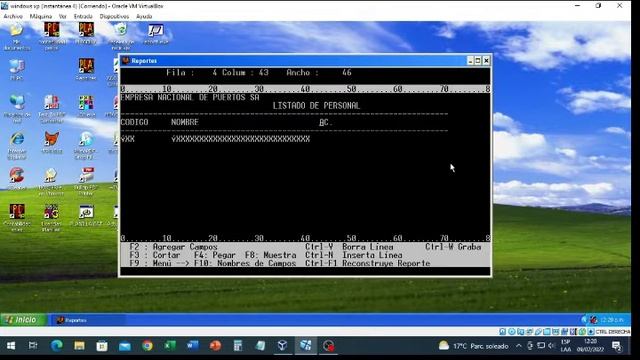Click the short XXX code field
Viewport: 640px width, 360px height.
[x=128, y=139]
